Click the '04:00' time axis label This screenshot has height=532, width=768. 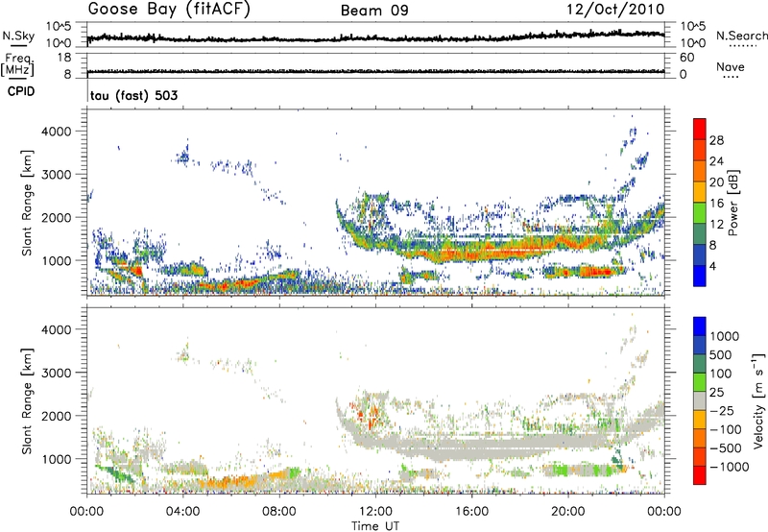coord(183,512)
